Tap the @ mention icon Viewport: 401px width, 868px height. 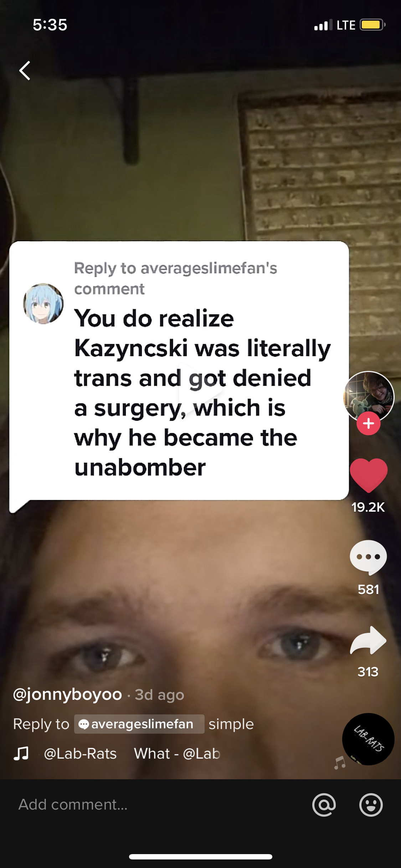pyautogui.click(x=324, y=805)
